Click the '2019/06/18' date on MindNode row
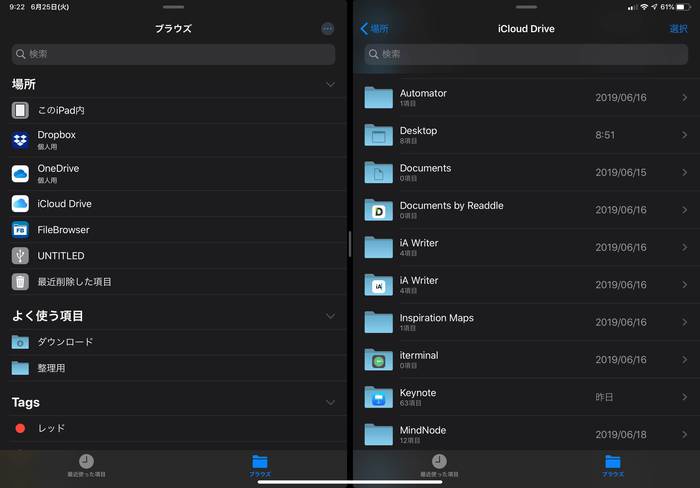This screenshot has width=700, height=488. tap(621, 435)
